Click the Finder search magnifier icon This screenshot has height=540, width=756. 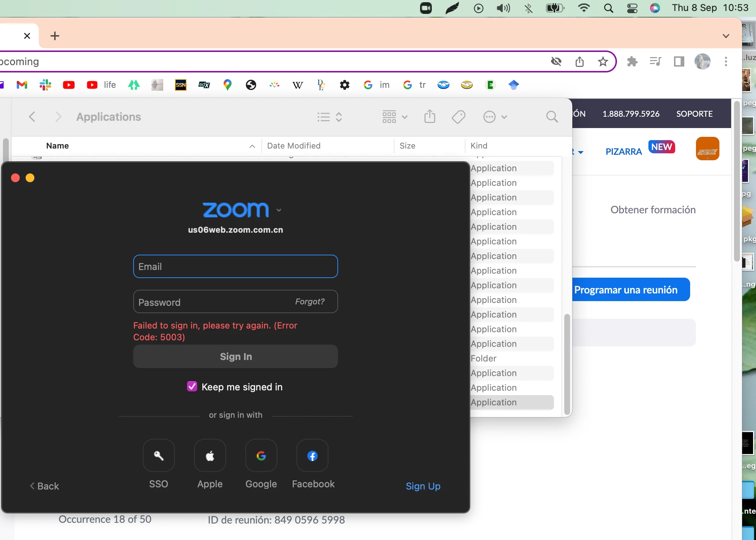pos(552,117)
